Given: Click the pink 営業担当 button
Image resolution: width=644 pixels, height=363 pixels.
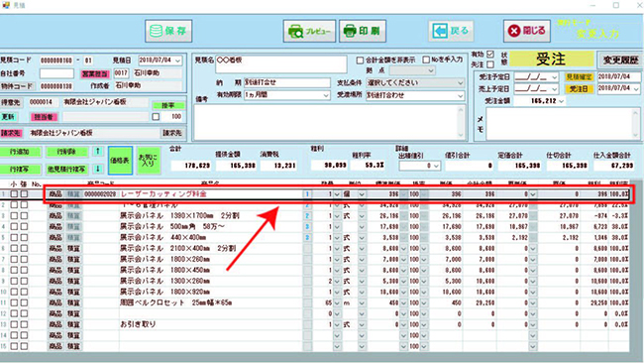Looking at the screenshot, I should (95, 73).
